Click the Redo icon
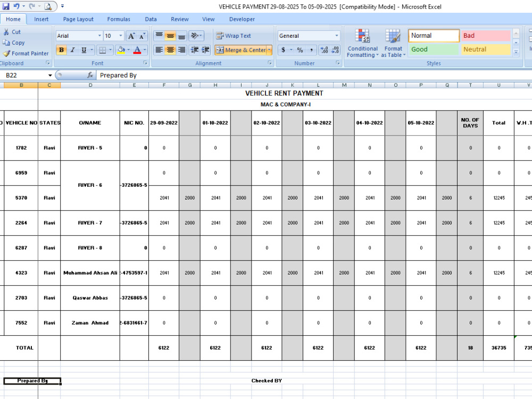Image resolution: width=532 pixels, height=399 pixels. [32, 6]
